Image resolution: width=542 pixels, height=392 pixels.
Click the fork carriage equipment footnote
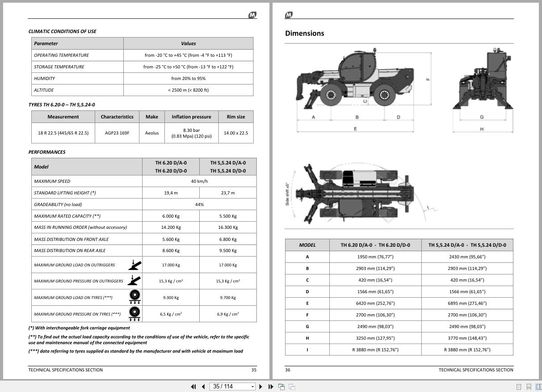tap(79, 328)
